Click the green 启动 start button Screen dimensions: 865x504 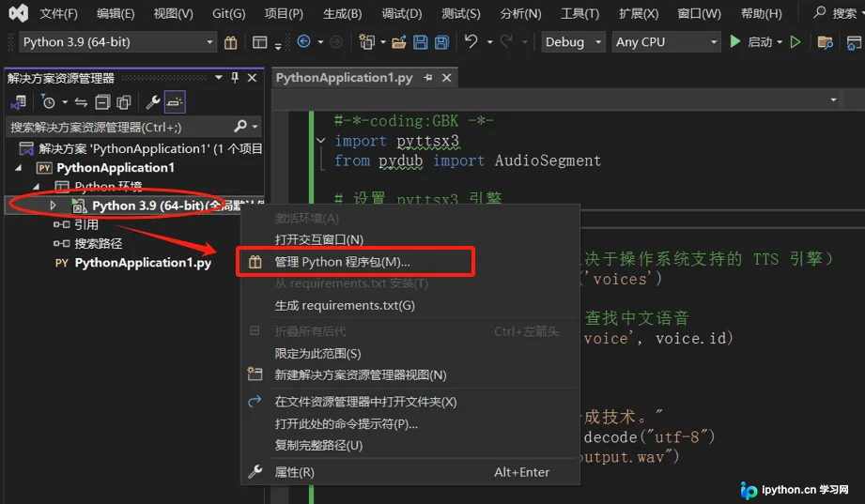(x=750, y=42)
